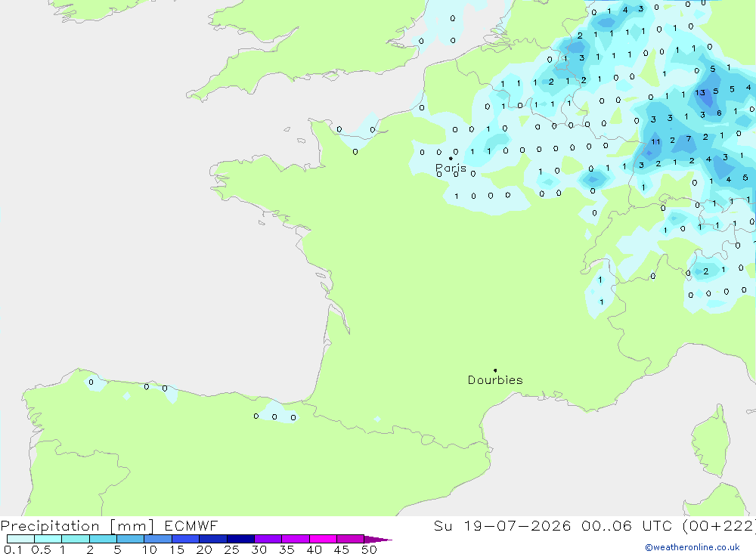Pick the 20–25 mm legend swatch
This screenshot has height=554, width=756.
pyautogui.click(x=213, y=539)
